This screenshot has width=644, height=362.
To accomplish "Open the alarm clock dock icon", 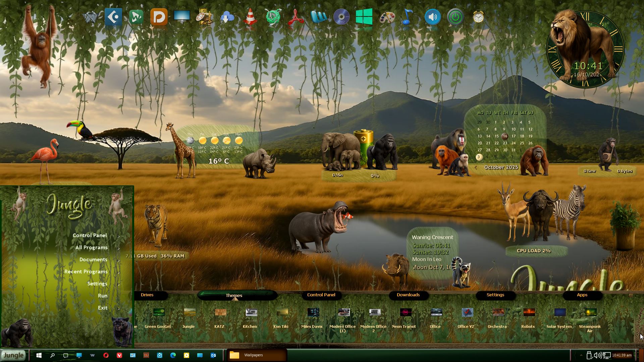I will point(478,17).
